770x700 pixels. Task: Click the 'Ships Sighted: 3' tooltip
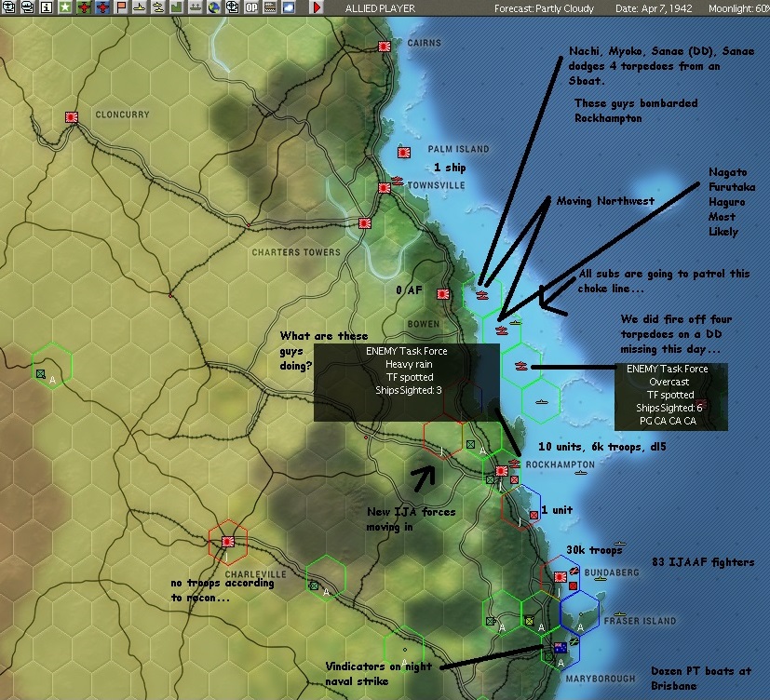point(407,383)
